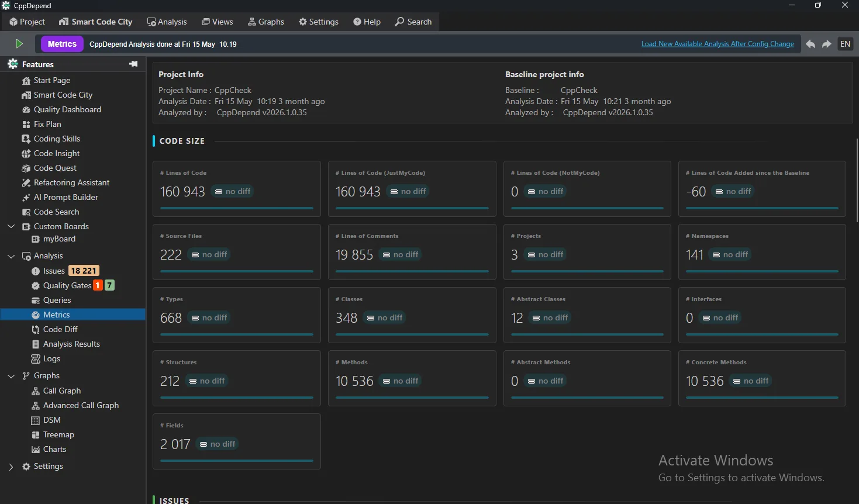
Task: Click the Lines of Code 160 943 card
Action: tap(237, 189)
